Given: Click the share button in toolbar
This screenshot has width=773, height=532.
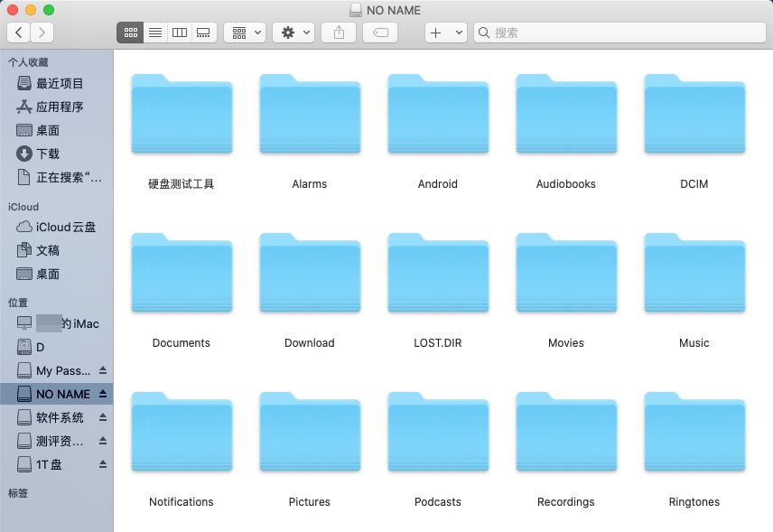Looking at the screenshot, I should (x=339, y=33).
